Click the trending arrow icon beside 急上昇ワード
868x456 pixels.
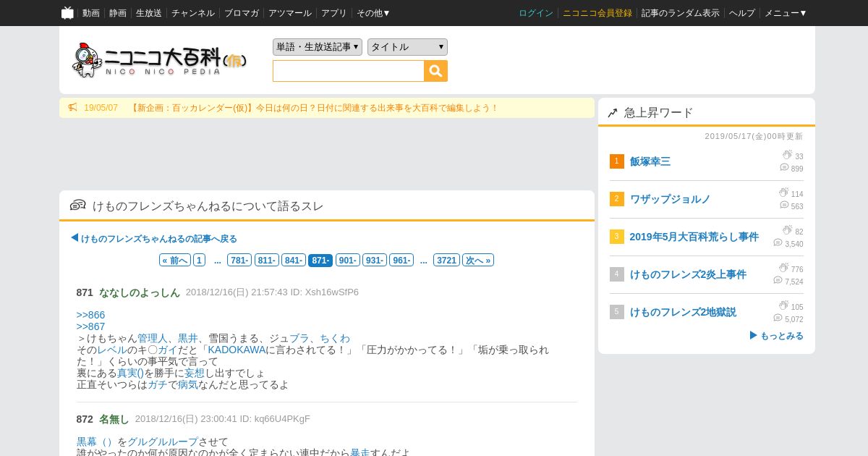(613, 113)
